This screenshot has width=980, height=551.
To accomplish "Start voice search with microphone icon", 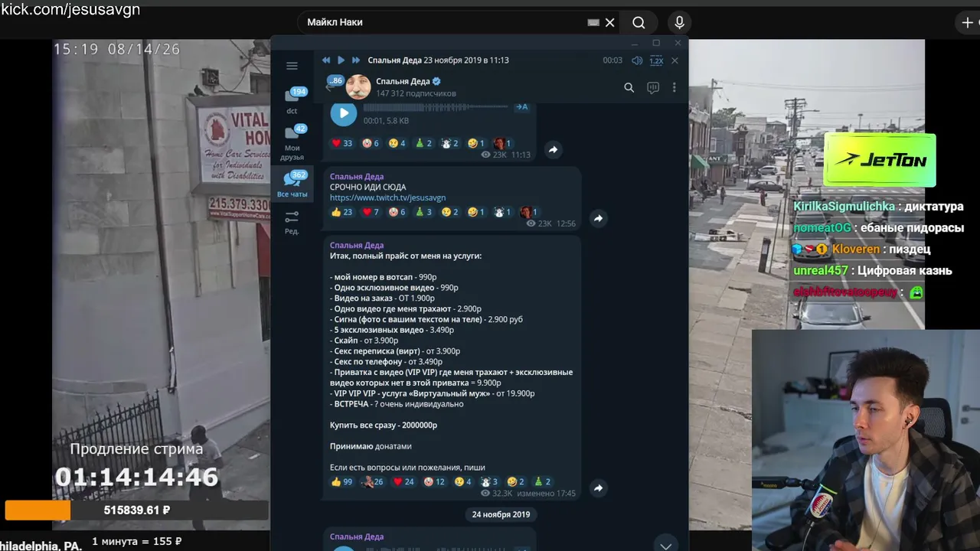I will [679, 22].
